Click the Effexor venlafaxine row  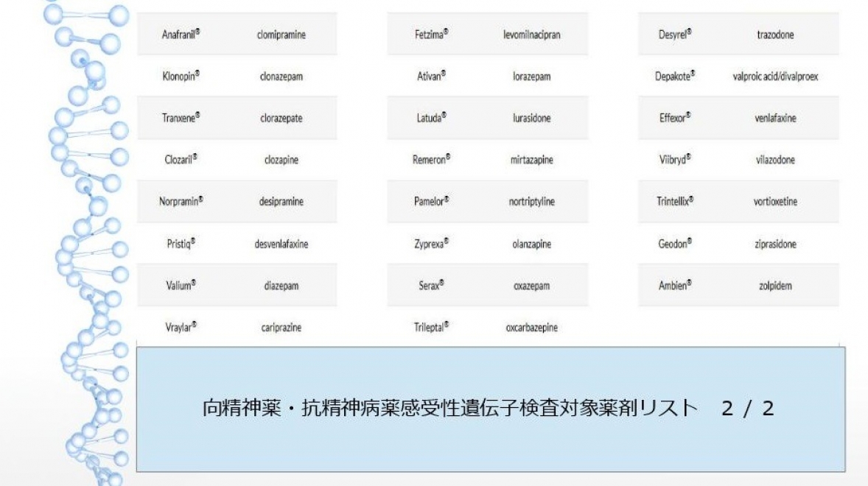tap(737, 118)
